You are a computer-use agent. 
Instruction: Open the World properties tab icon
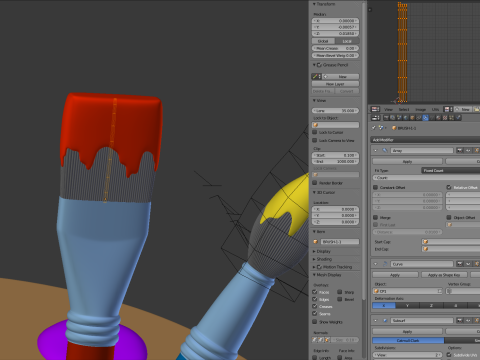coord(406,118)
